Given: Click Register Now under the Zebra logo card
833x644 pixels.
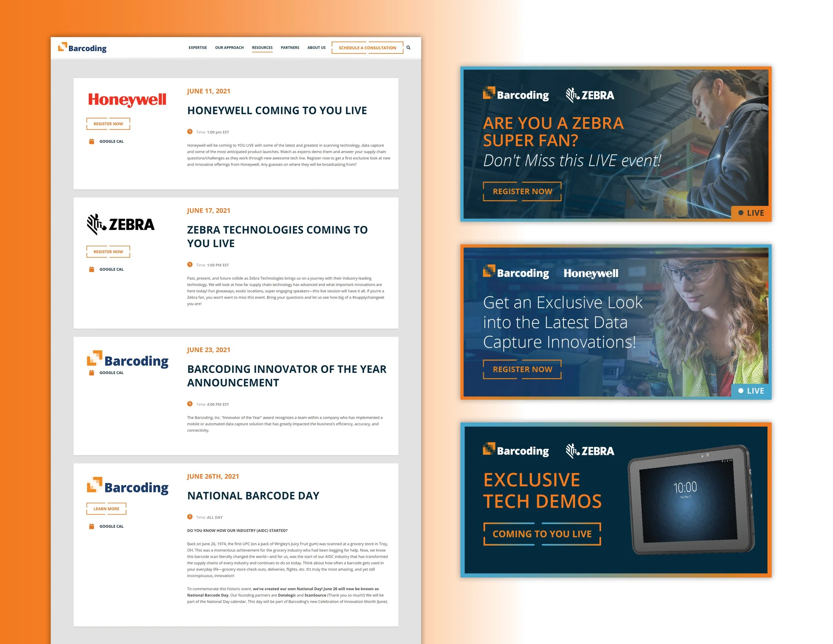Looking at the screenshot, I should pyautogui.click(x=108, y=252).
